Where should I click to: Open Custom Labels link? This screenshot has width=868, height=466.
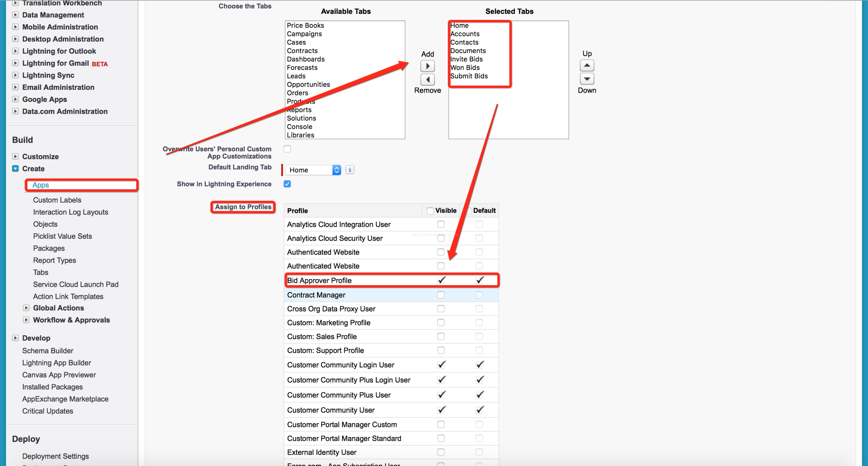57,200
